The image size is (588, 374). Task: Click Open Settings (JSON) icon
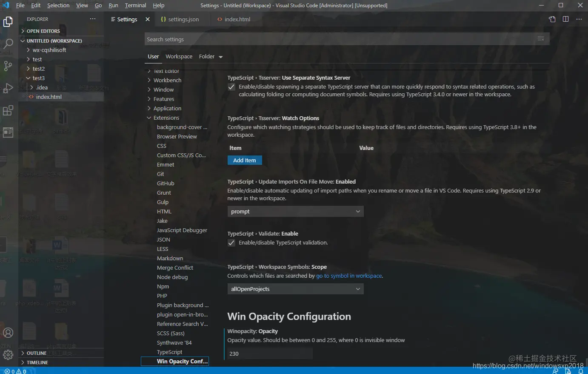tap(552, 19)
